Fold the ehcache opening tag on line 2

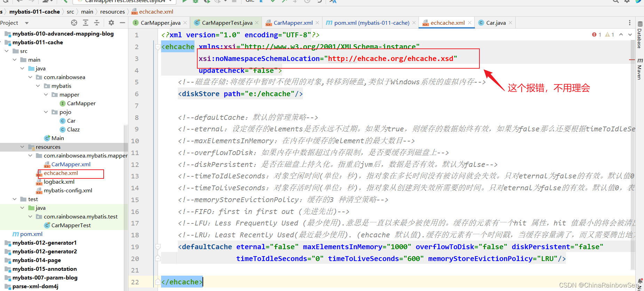[158, 47]
